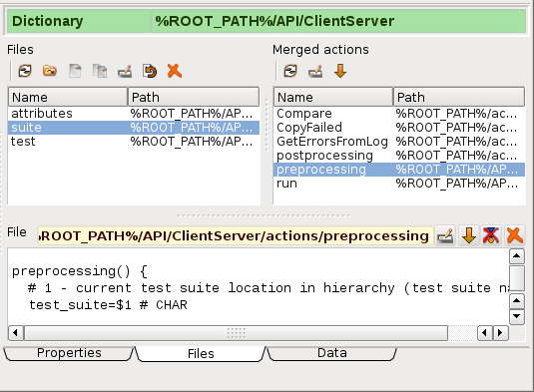The image size is (534, 392).
Task: Click the down arrow in Merged actions toolbar
Action: pyautogui.click(x=340, y=71)
